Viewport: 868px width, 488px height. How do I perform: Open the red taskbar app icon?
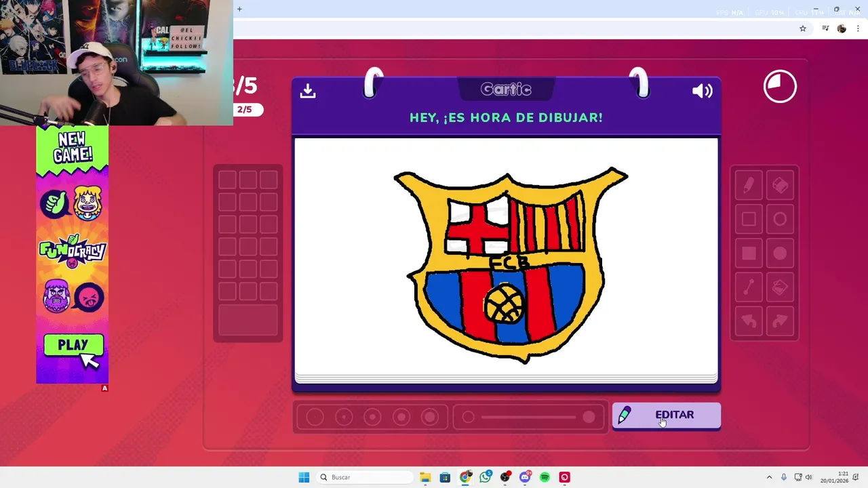[x=565, y=477]
